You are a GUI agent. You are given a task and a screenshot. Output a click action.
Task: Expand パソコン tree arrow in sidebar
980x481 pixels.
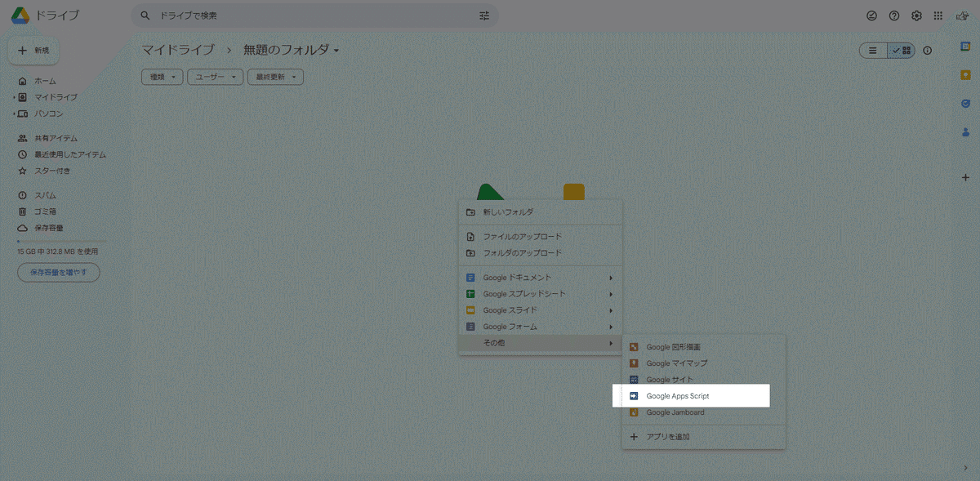[14, 114]
